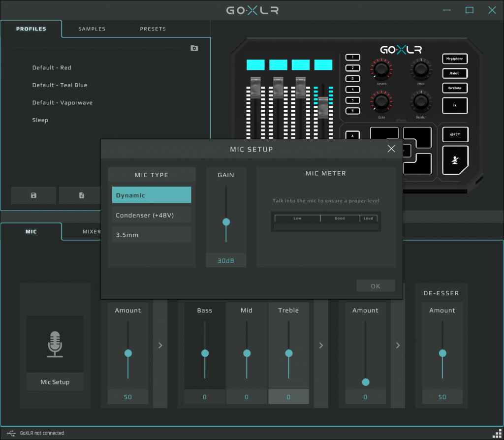This screenshot has width=504, height=440.
Task: Click the Reverb knob on device
Action: click(x=381, y=69)
